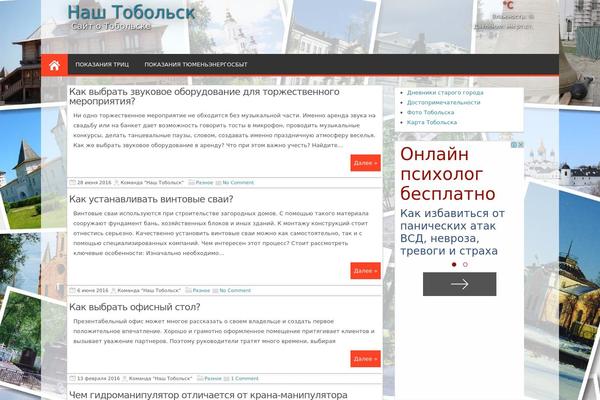Click the tagline Сайт о Тобольске
This screenshot has height=400, width=600.
click(x=111, y=26)
